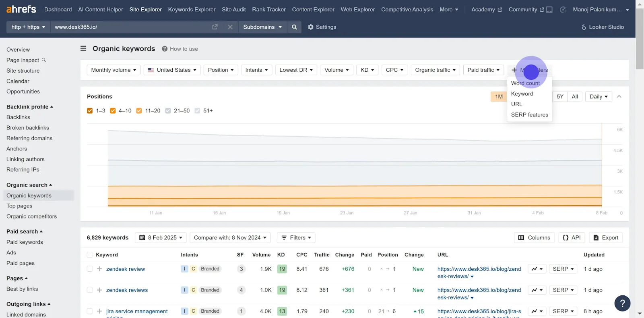Add jira service management keyword plus icon
The height and width of the screenshot is (318, 644).
click(x=99, y=311)
